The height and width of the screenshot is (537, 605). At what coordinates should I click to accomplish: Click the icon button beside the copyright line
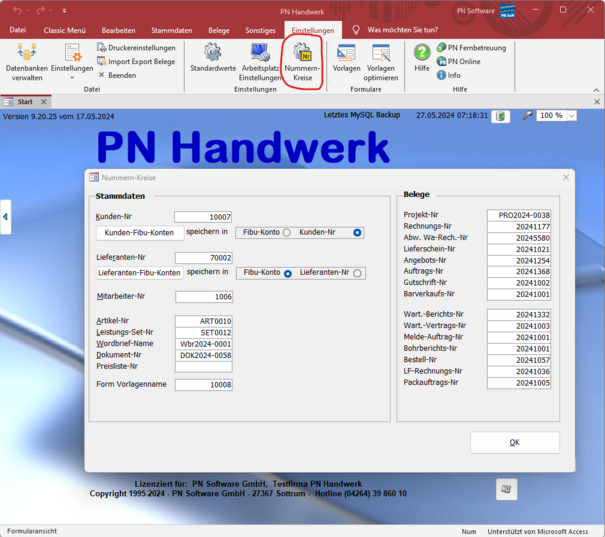coord(506,489)
